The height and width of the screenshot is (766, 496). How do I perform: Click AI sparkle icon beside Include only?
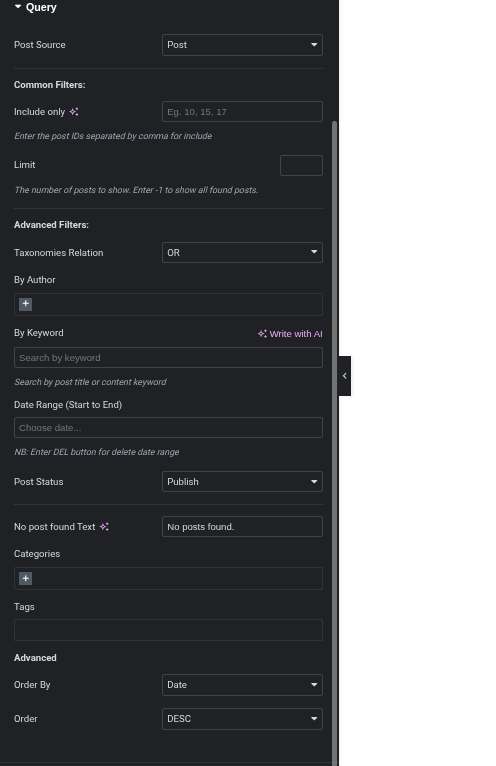coord(74,112)
